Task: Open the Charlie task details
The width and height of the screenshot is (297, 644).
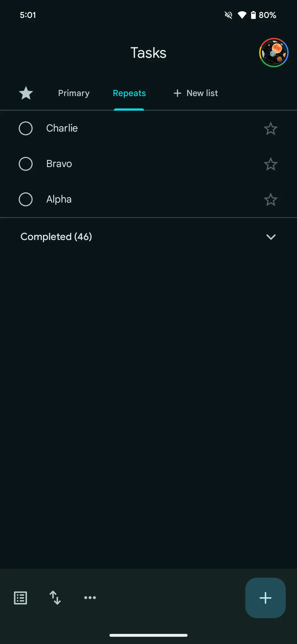Action: 62,128
